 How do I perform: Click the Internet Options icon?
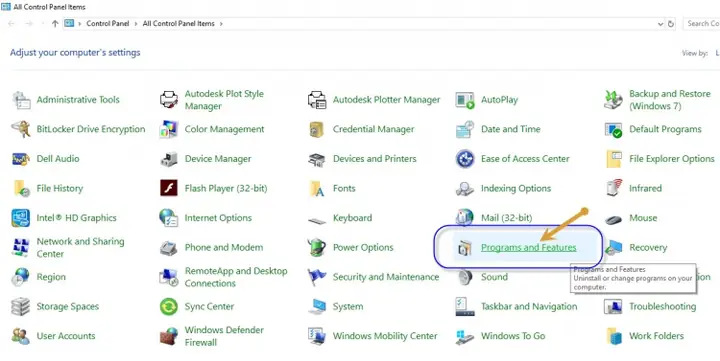169,218
